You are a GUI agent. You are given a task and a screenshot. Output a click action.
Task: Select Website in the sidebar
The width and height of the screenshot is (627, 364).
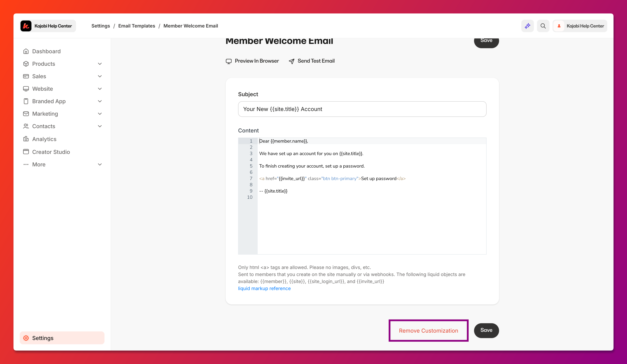[x=62, y=89]
